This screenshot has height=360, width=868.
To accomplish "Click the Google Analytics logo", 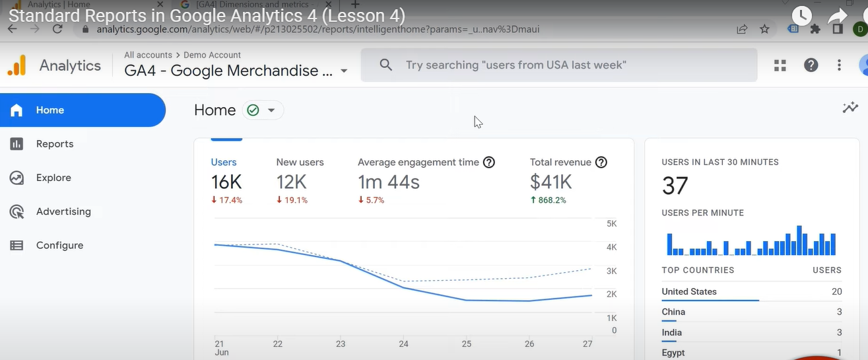I will pyautogui.click(x=17, y=65).
